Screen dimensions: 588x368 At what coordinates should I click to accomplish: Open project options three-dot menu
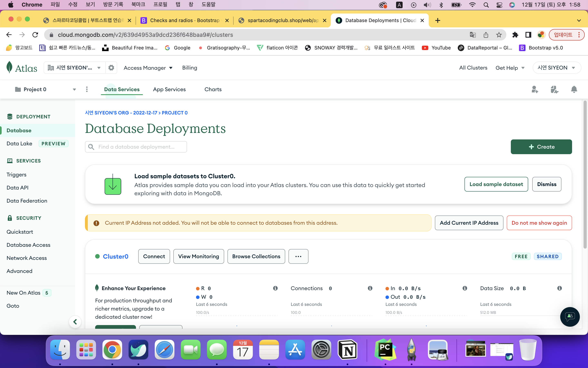pyautogui.click(x=87, y=89)
